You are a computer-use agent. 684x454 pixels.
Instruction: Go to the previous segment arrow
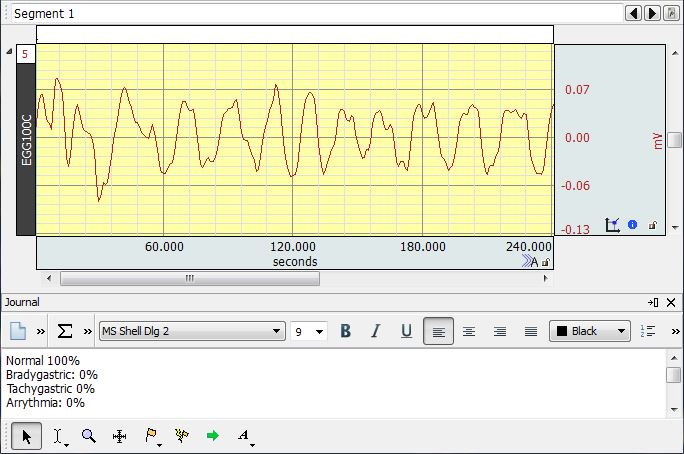click(x=633, y=14)
